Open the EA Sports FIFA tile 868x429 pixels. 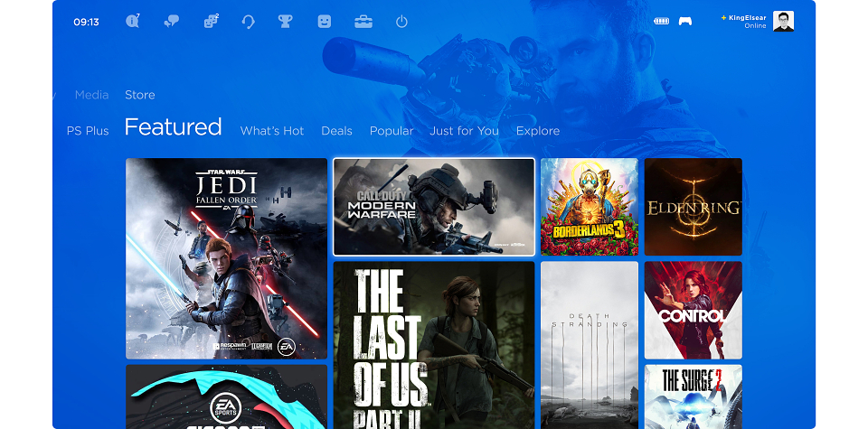[226, 396]
